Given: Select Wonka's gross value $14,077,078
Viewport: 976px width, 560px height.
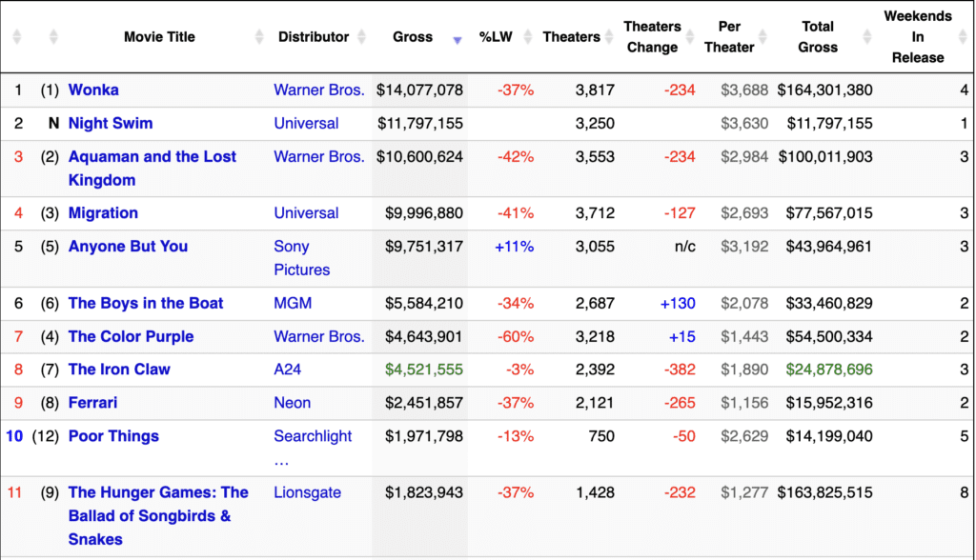Looking at the screenshot, I should click(x=419, y=90).
